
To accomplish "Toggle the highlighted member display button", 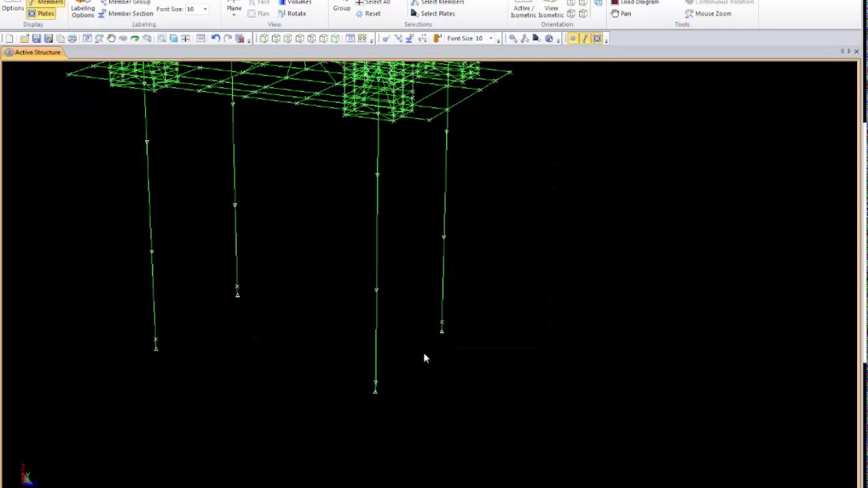I will [585, 39].
